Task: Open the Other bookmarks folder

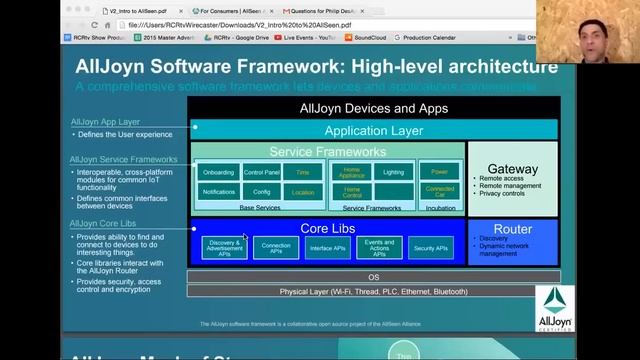Action: 527,38
